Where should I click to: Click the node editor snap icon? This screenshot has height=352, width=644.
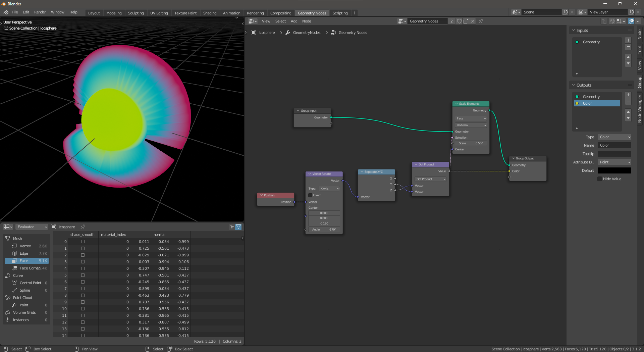(612, 21)
